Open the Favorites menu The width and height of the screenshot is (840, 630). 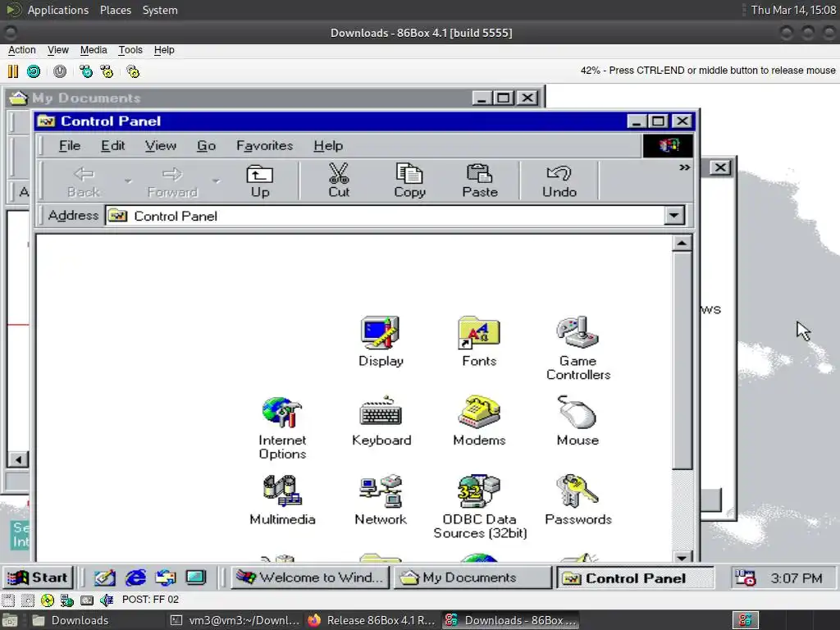point(265,146)
